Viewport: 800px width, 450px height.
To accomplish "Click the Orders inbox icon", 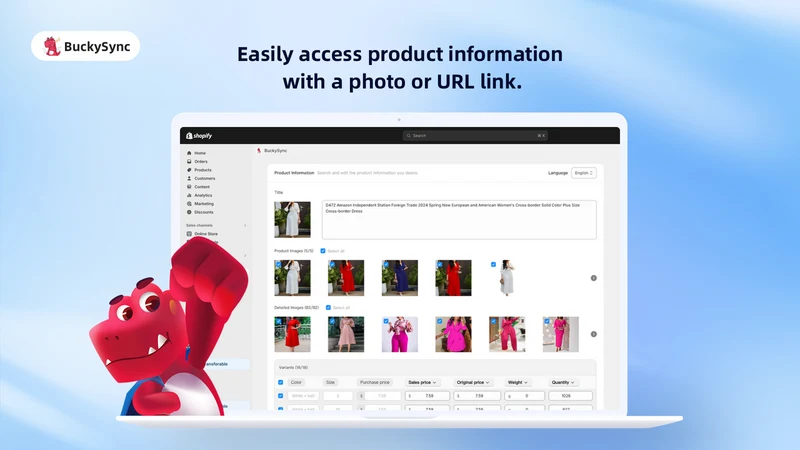I will [x=189, y=161].
